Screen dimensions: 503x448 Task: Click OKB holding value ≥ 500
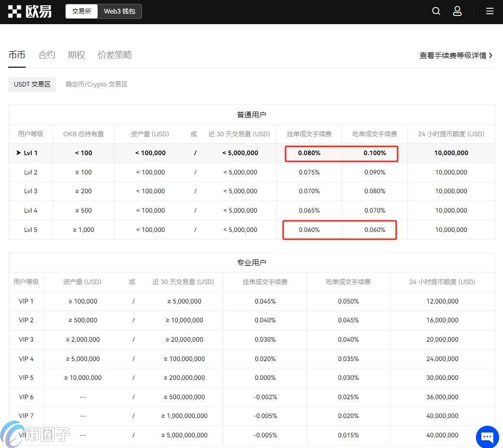pyautogui.click(x=84, y=210)
